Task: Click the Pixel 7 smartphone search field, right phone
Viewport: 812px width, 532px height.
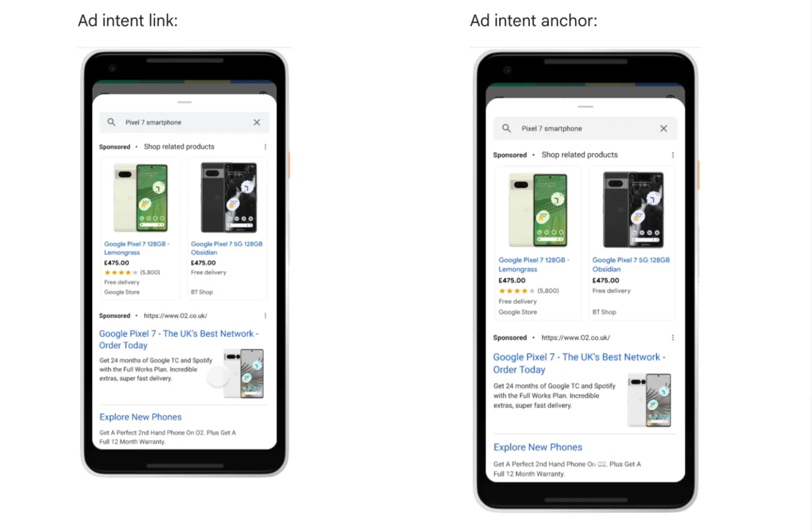Action: click(x=585, y=128)
